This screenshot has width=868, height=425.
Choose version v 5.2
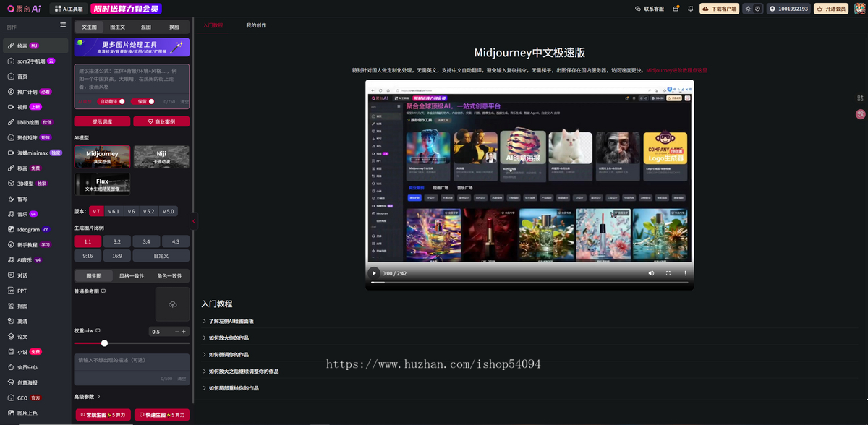tap(149, 212)
